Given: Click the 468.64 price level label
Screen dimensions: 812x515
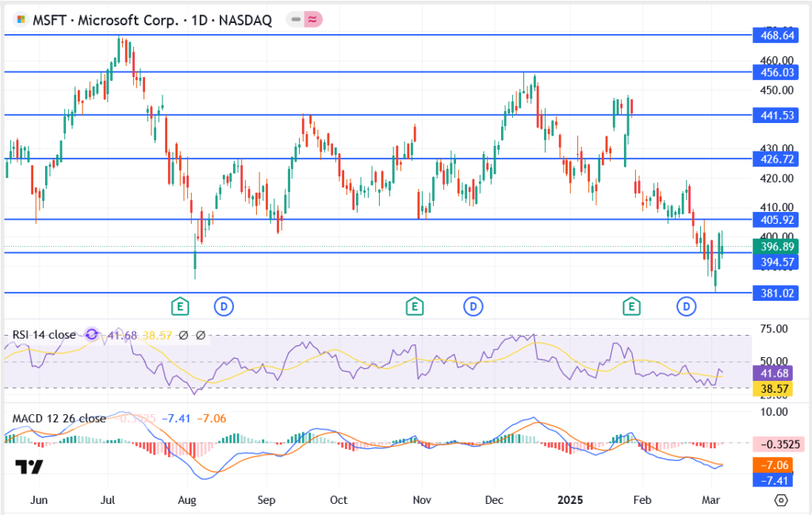Looking at the screenshot, I should (x=775, y=35).
